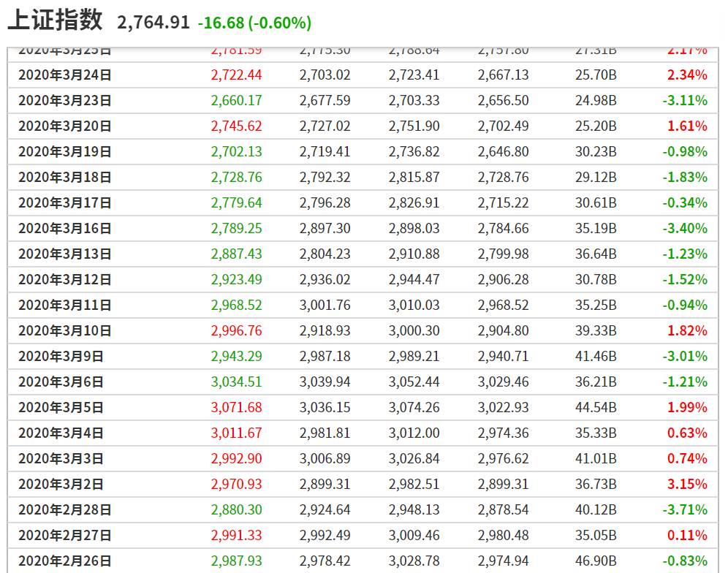This screenshot has height=573, width=728.
Task: Click the 上证指数 index title
Action: point(56,20)
